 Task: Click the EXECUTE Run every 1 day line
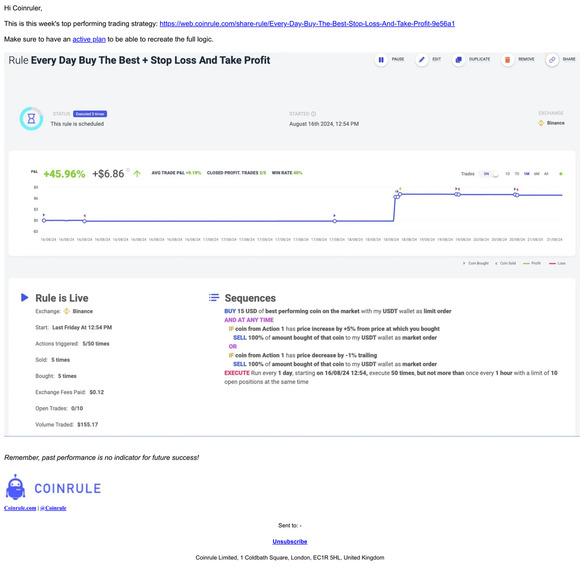(x=391, y=377)
